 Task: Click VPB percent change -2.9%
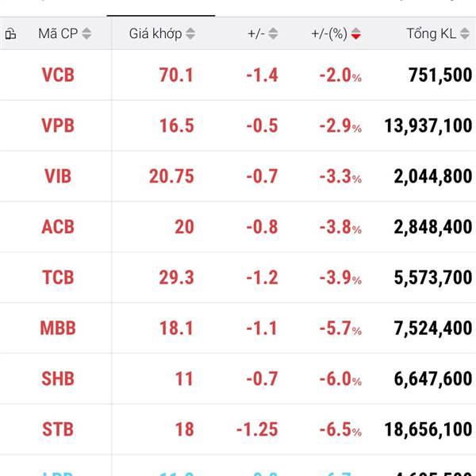(340, 125)
